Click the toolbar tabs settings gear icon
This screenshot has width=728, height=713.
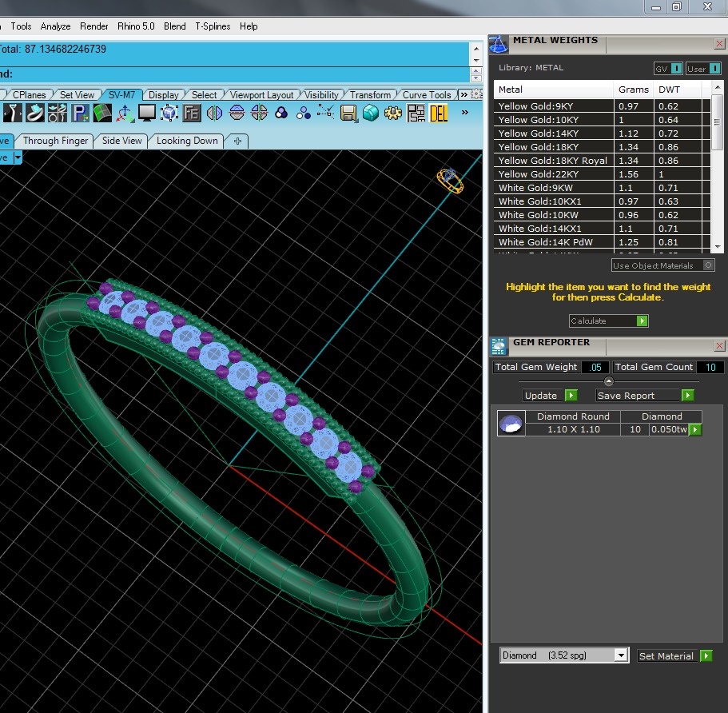pyautogui.click(x=476, y=94)
